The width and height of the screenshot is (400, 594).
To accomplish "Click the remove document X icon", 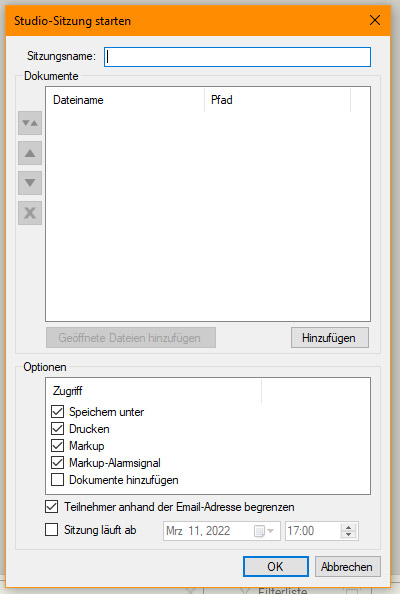I will [x=30, y=213].
